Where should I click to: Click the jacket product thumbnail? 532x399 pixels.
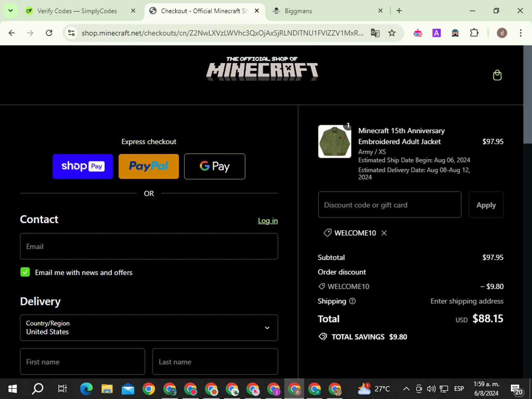tap(334, 142)
